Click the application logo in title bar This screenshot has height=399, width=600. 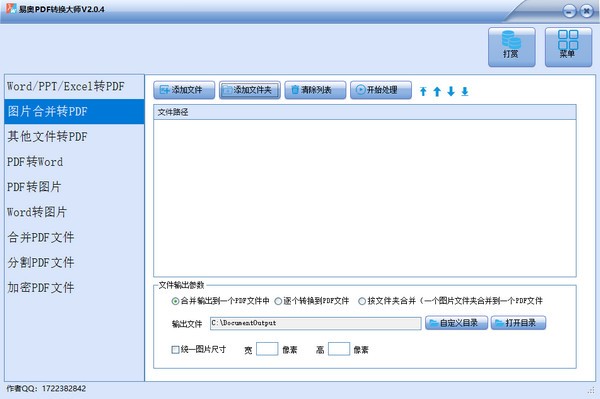tap(11, 8)
